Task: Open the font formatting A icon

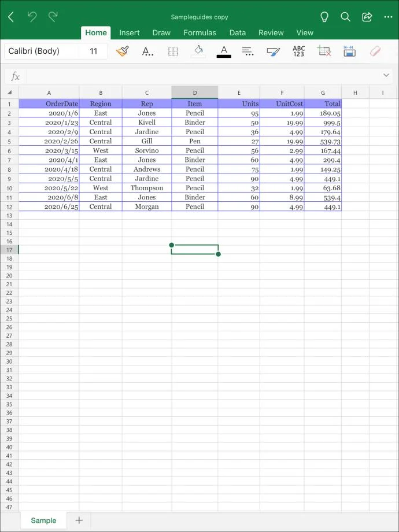Action: click(x=147, y=51)
